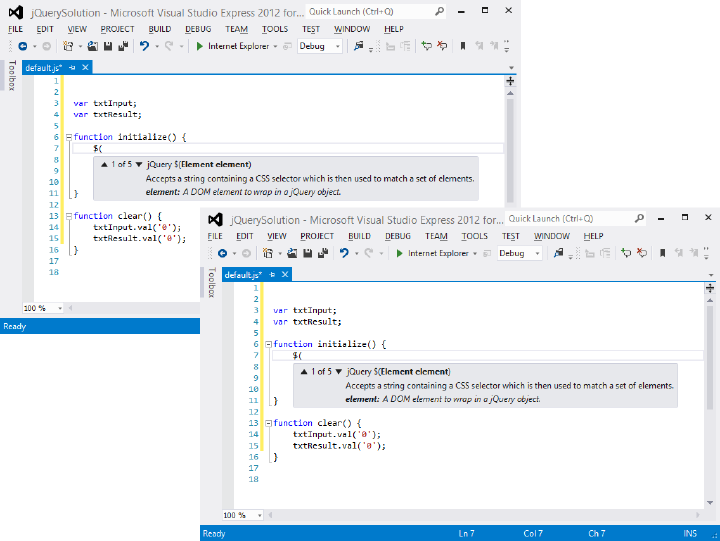Image resolution: width=720 pixels, height=541 pixels.
Task: Click Find in Files icon in back window
Action: pyautogui.click(x=359, y=45)
